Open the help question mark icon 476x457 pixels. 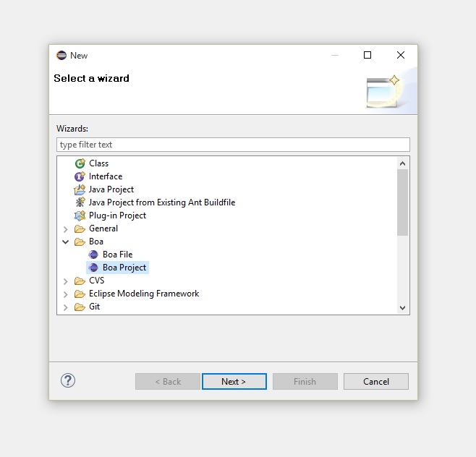coord(68,380)
